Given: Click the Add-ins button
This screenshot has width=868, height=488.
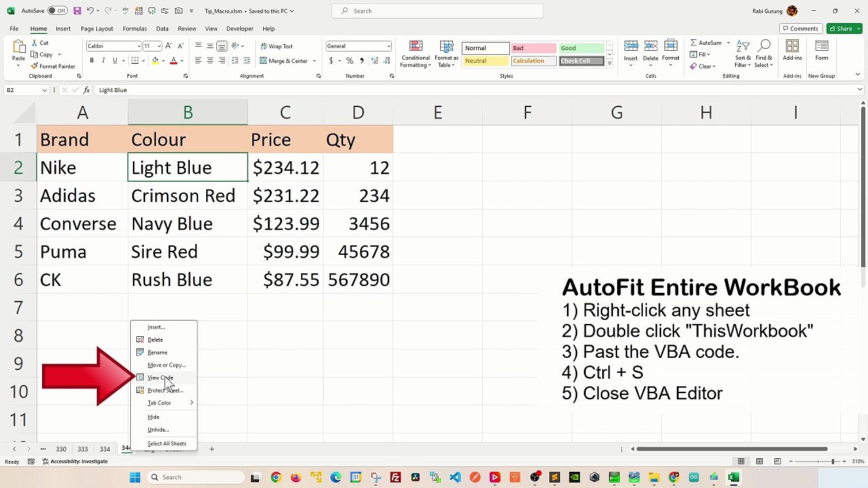Looking at the screenshot, I should (x=792, y=52).
